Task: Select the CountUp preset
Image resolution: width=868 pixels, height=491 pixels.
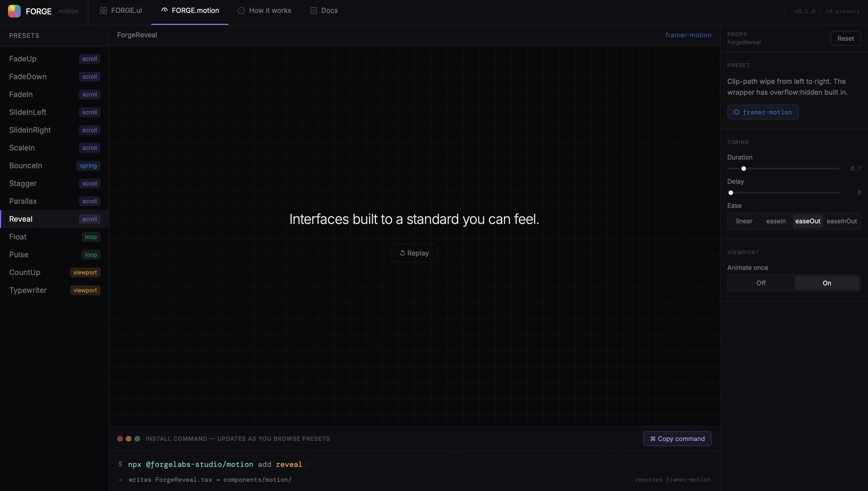Action: coord(54,272)
